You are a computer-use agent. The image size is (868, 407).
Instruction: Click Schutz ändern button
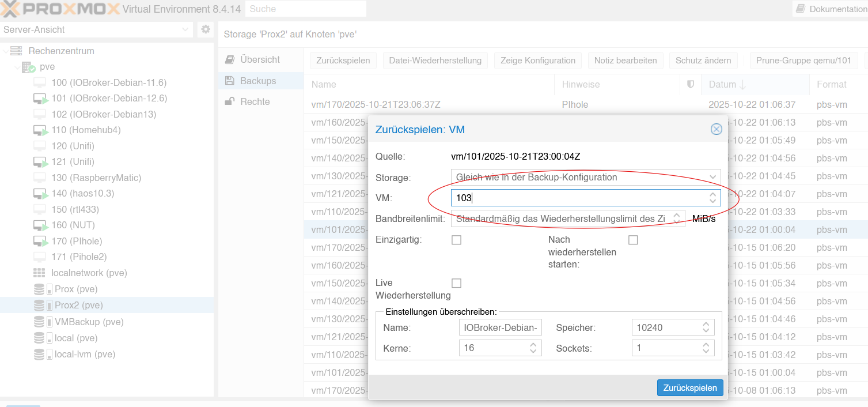coord(703,60)
